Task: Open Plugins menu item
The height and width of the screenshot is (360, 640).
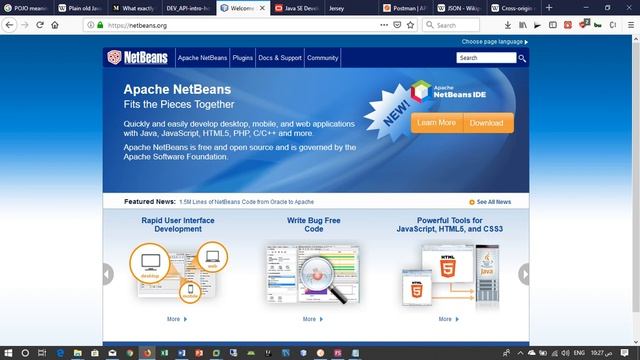Action: 242,58
